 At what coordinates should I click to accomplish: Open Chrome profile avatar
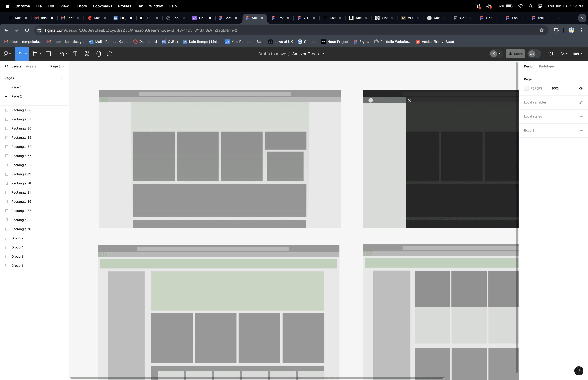coord(571,30)
